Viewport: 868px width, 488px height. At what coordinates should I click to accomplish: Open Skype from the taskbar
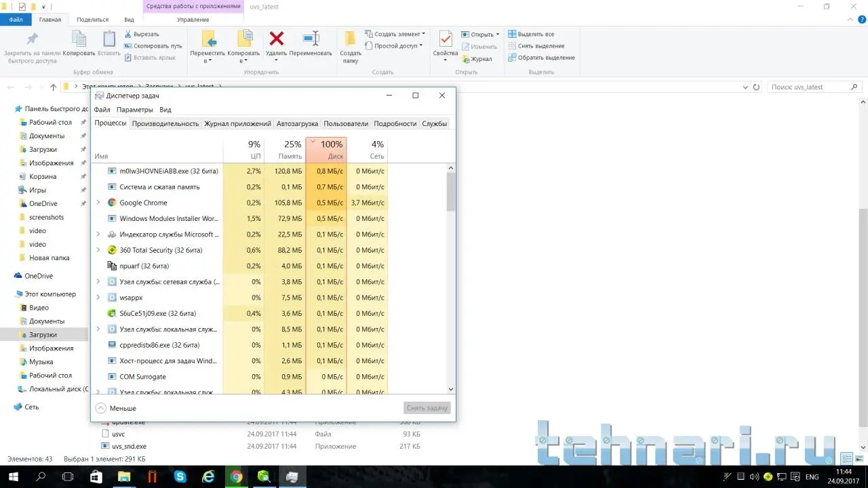[x=180, y=476]
